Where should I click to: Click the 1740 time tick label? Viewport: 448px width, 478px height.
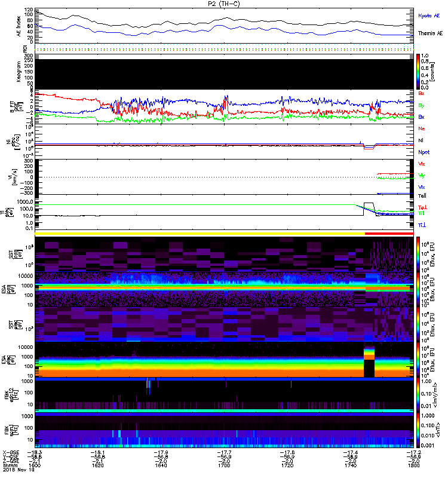tap(351, 465)
